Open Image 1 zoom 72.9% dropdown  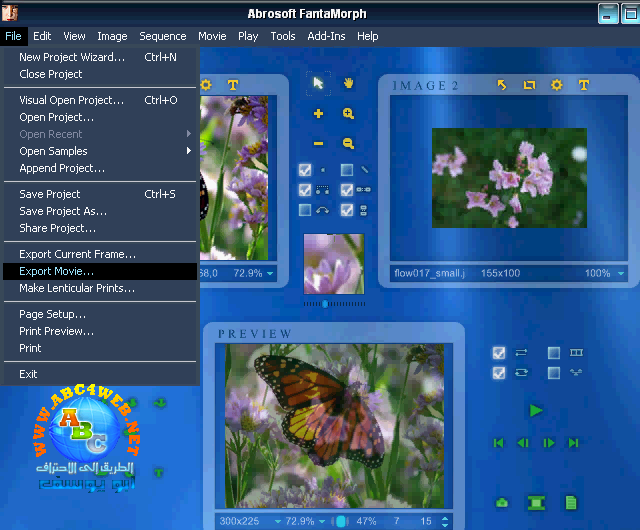(x=270, y=274)
